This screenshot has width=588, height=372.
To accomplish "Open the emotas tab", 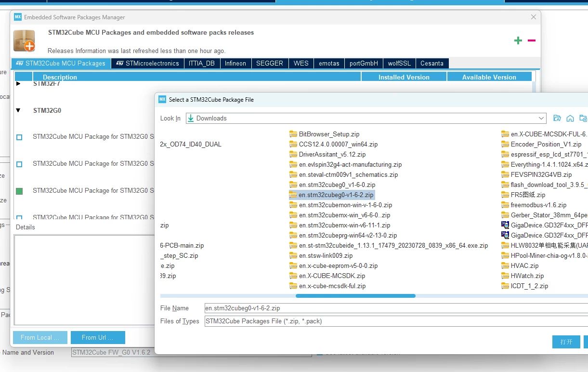I will click(x=329, y=63).
